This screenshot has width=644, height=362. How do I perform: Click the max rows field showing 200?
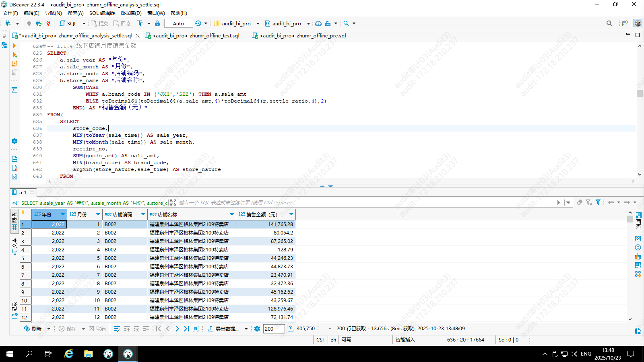(x=274, y=329)
